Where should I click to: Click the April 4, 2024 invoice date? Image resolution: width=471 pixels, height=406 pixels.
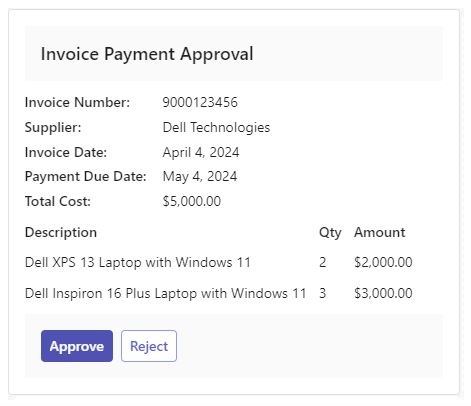tap(201, 152)
